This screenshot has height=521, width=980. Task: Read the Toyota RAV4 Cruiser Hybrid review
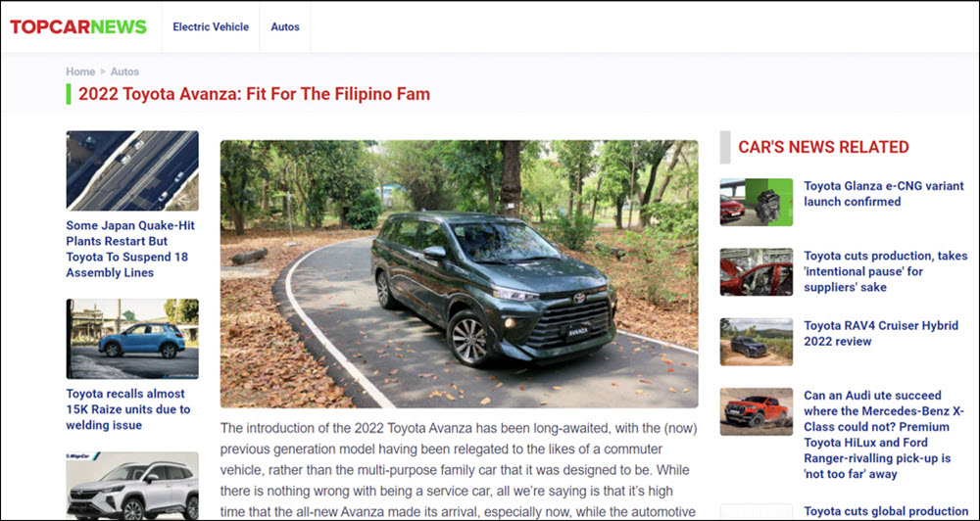[881, 334]
